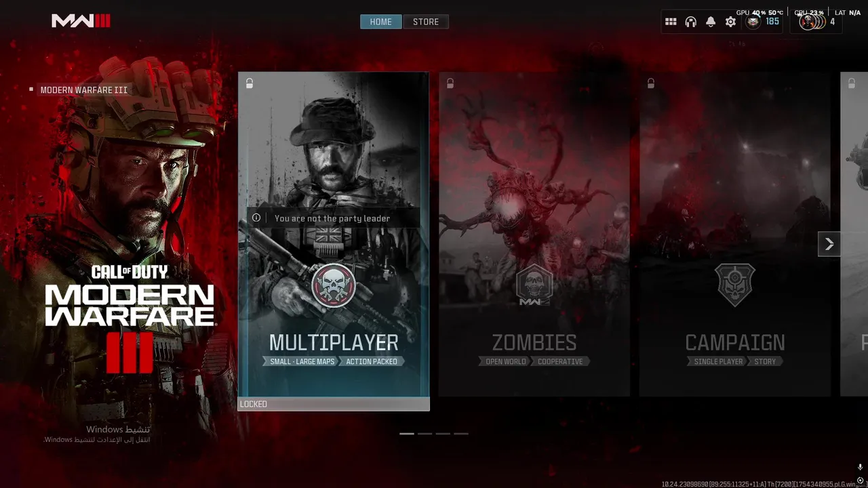Image resolution: width=868 pixels, height=488 pixels.
Task: Jump to the fourth page indicator dash
Action: pos(461,433)
